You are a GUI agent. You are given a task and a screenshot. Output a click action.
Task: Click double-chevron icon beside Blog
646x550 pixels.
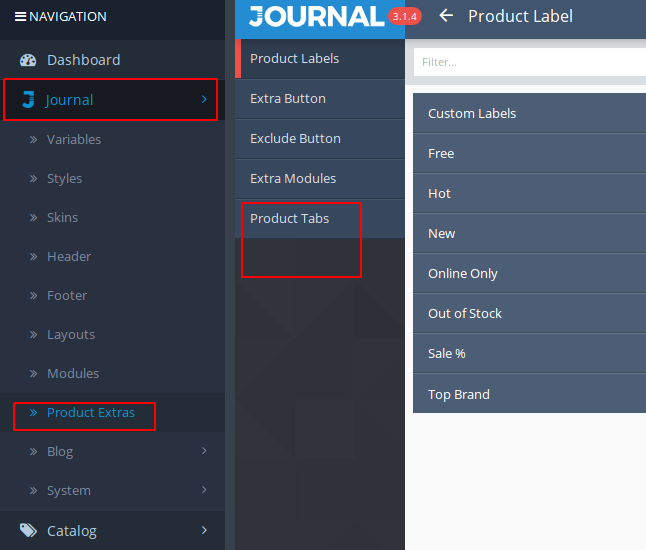(x=33, y=452)
